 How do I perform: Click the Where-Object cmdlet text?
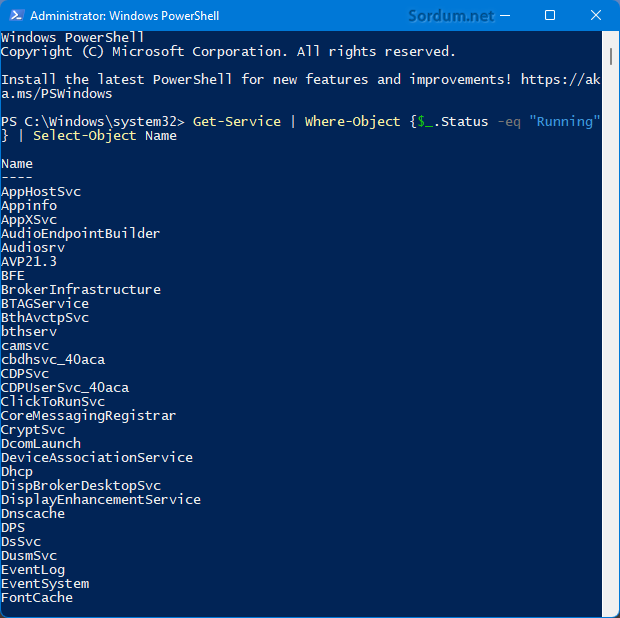click(x=352, y=121)
